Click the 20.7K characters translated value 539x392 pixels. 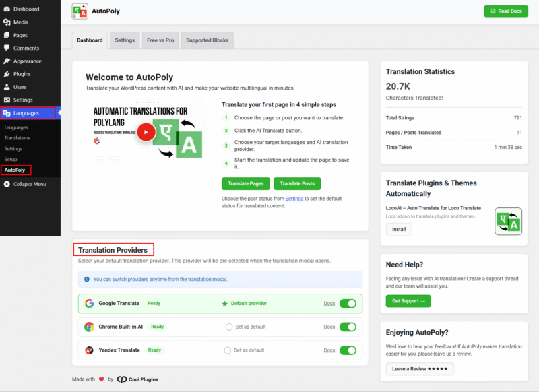[398, 86]
